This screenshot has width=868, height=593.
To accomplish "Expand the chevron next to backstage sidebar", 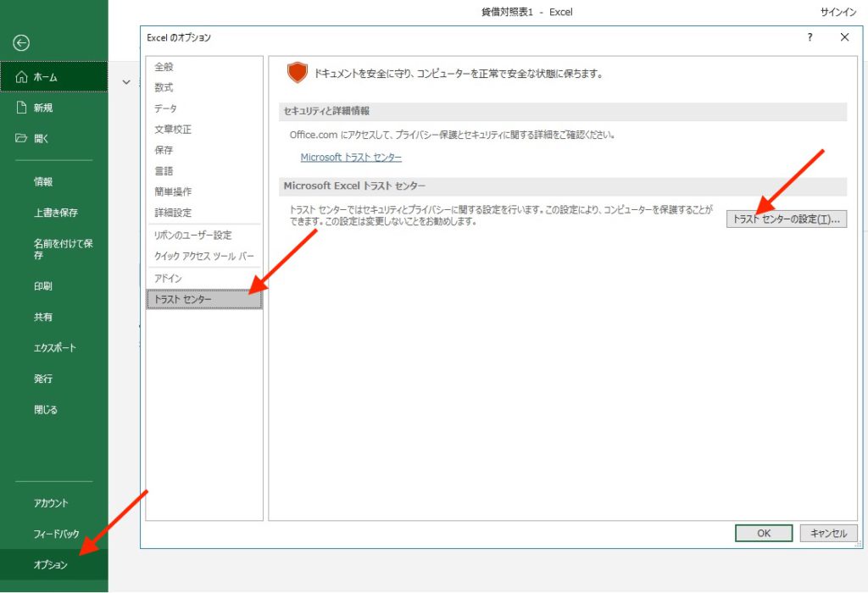I will (x=126, y=82).
